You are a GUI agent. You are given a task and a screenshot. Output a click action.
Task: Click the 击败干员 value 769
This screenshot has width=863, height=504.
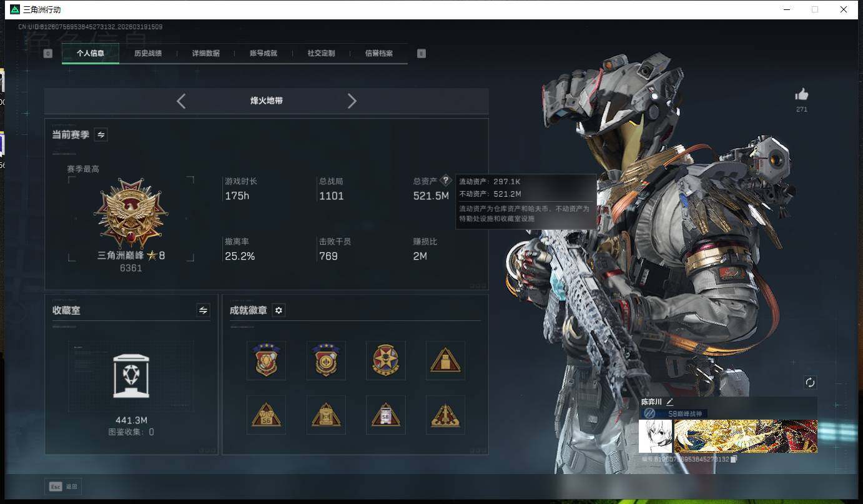point(328,256)
